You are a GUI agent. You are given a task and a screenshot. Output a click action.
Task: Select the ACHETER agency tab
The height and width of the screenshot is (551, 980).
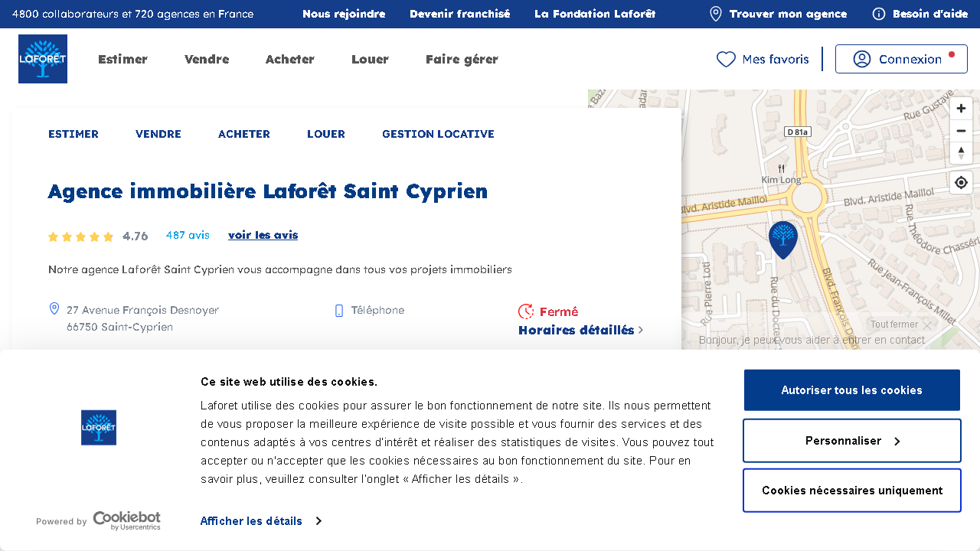(x=244, y=134)
